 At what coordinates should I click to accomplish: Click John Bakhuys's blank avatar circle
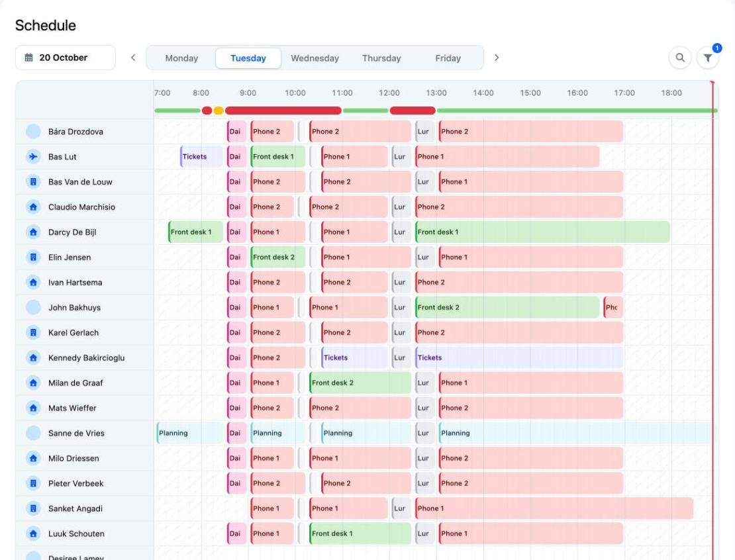[33, 307]
